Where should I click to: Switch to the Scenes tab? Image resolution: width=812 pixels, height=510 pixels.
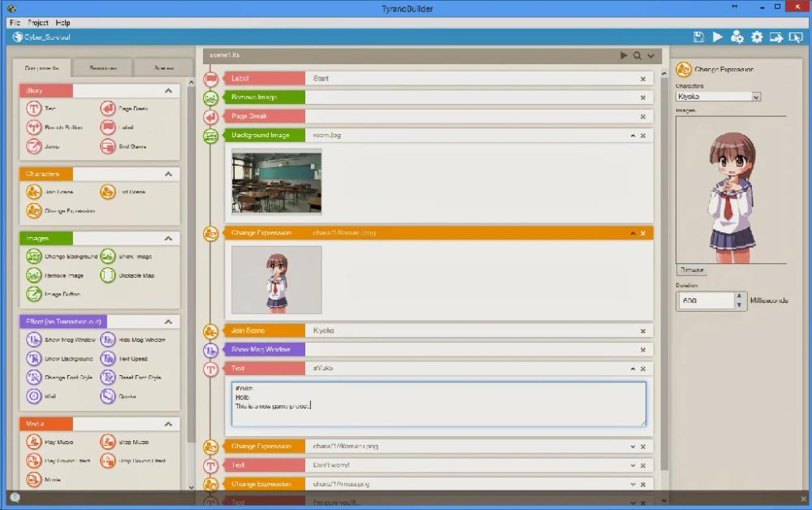[163, 68]
